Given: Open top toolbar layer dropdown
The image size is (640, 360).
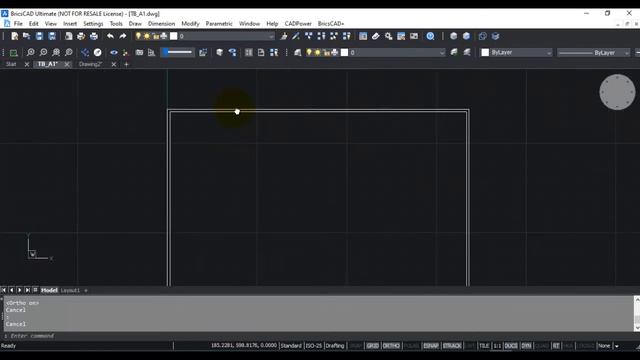Looking at the screenshot, I should pos(271,36).
